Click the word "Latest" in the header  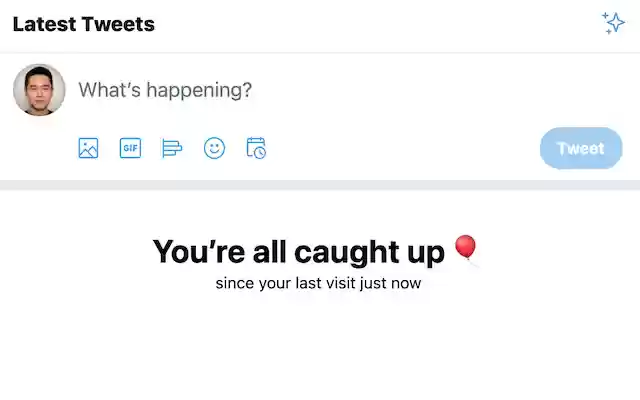tap(47, 24)
